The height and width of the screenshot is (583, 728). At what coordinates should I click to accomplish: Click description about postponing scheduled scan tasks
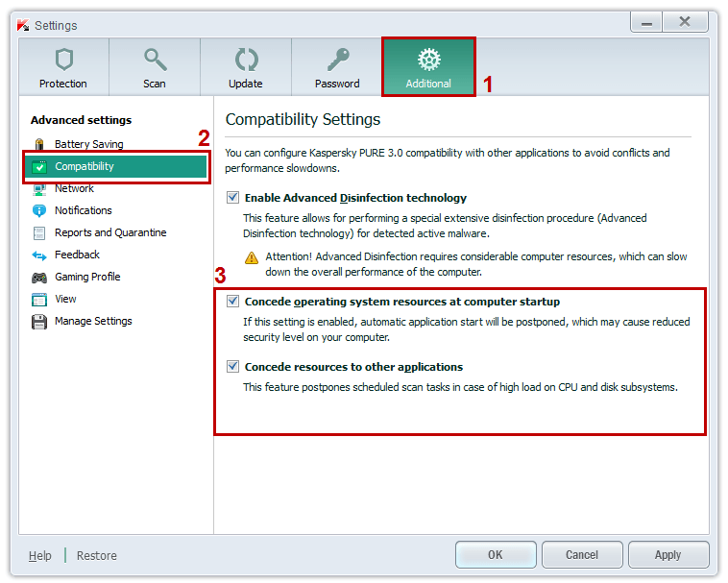coord(461,387)
